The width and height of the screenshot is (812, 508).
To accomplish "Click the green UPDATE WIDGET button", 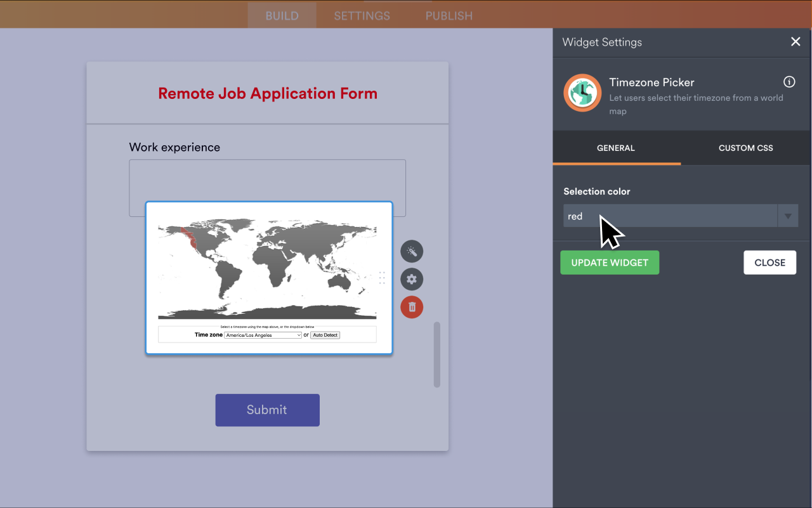I will point(610,263).
